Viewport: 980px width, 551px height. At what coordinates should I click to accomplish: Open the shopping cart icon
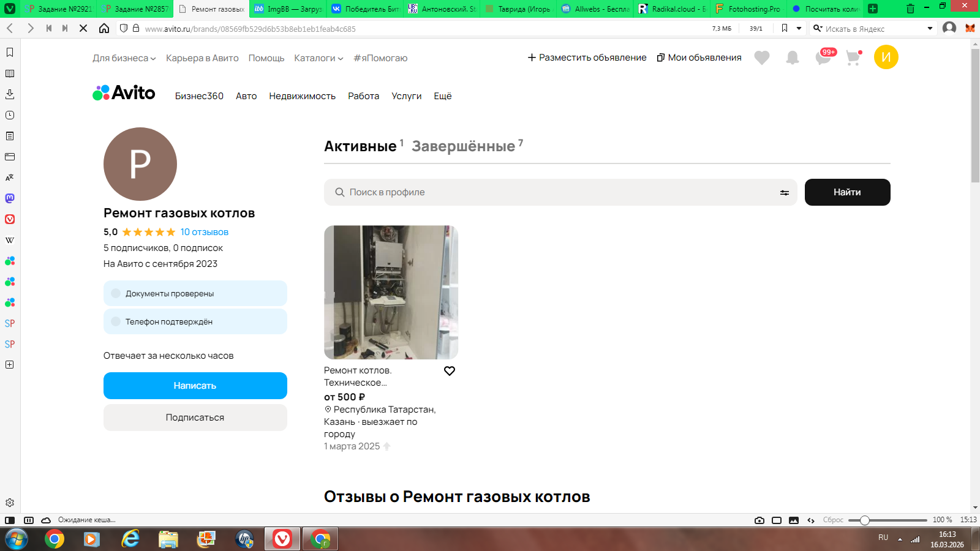tap(853, 58)
